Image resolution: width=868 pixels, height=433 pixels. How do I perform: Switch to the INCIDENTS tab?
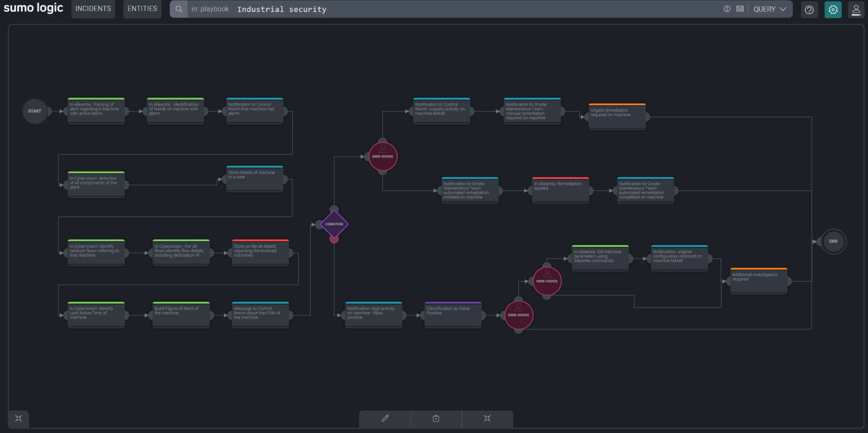point(93,8)
